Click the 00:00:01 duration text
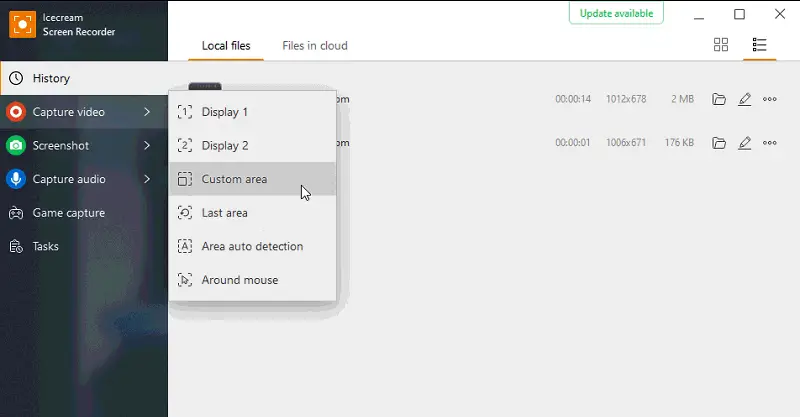Viewport: 800px width, 417px height. click(572, 143)
